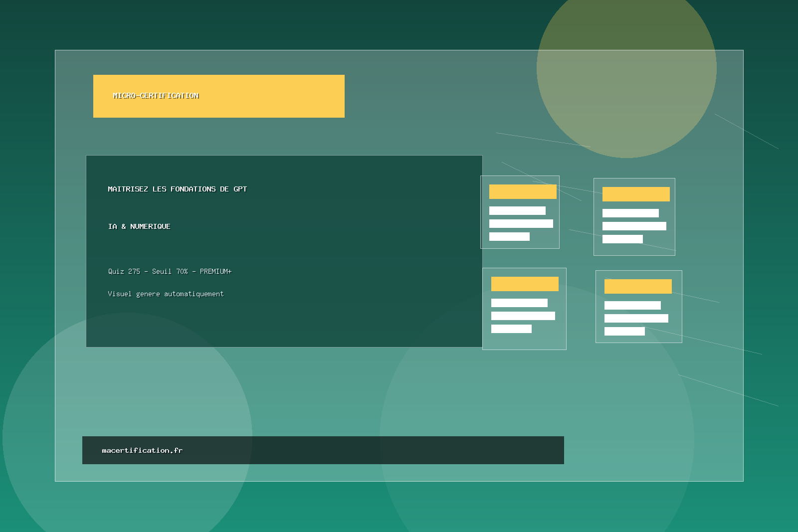
Task: Click the yellow MICRO-CERTIFICATION banner
Action: (218, 96)
